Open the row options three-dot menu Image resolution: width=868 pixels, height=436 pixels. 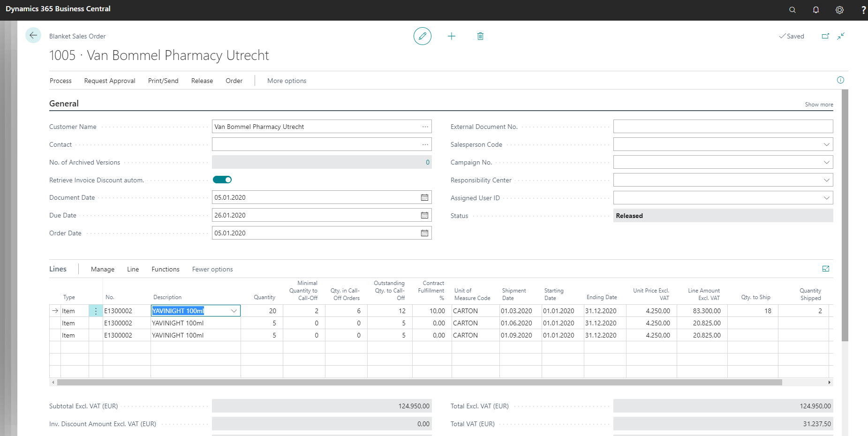pos(96,311)
